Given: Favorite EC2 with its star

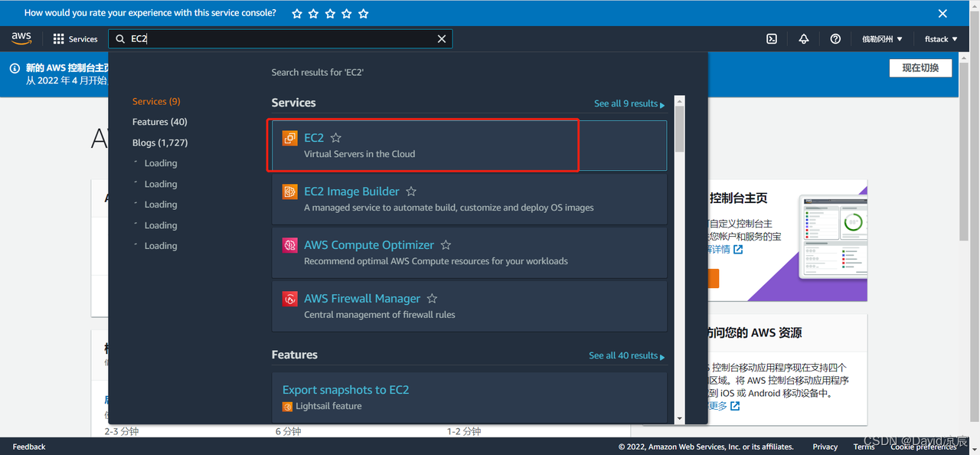Looking at the screenshot, I should point(336,138).
